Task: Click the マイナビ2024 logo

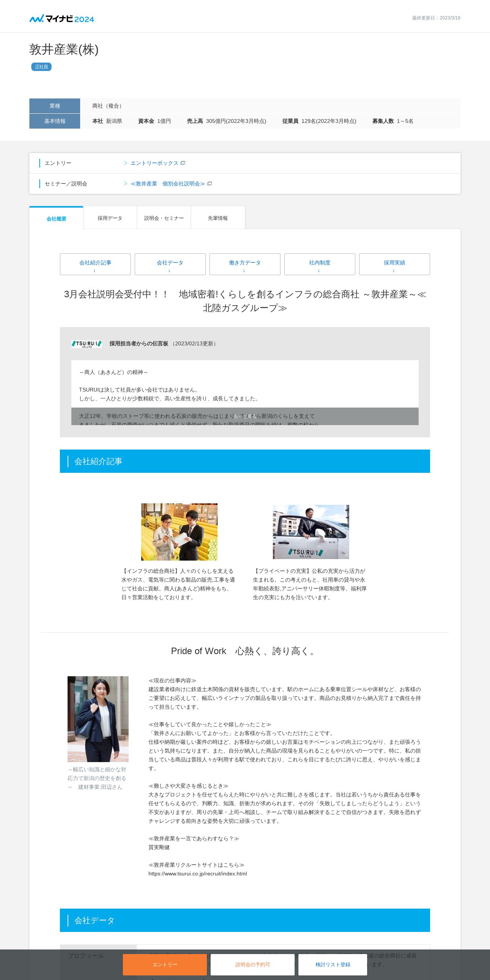Action: pyautogui.click(x=62, y=19)
